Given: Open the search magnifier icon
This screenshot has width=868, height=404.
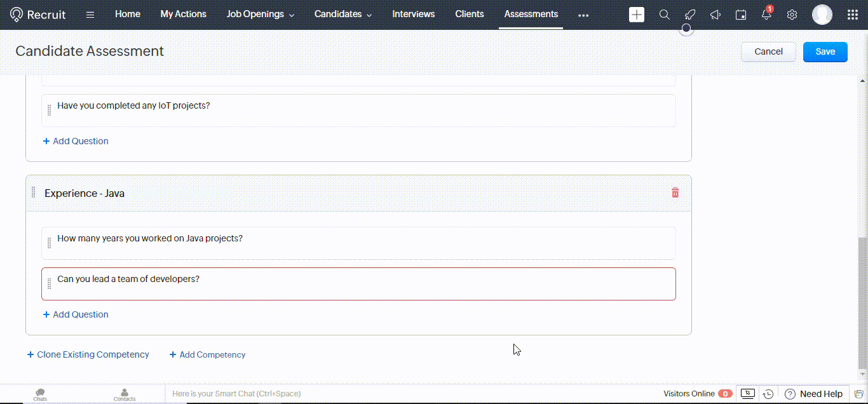Looking at the screenshot, I should point(664,15).
